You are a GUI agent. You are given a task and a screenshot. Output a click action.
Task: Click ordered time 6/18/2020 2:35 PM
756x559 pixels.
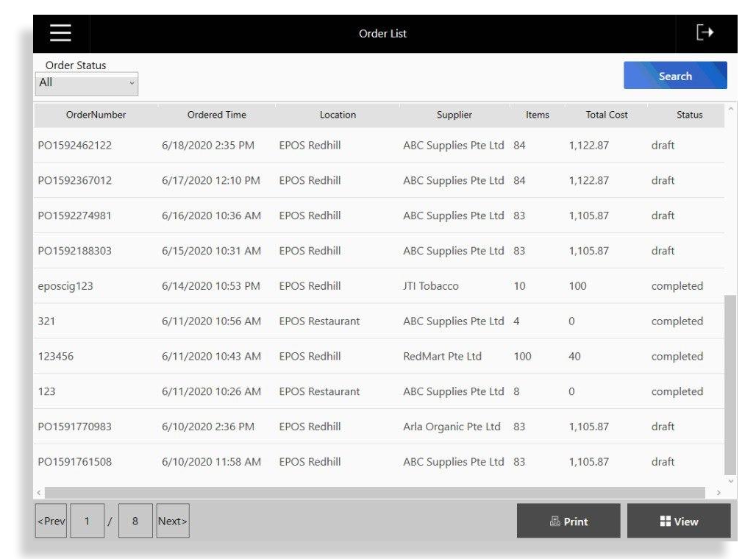point(208,145)
